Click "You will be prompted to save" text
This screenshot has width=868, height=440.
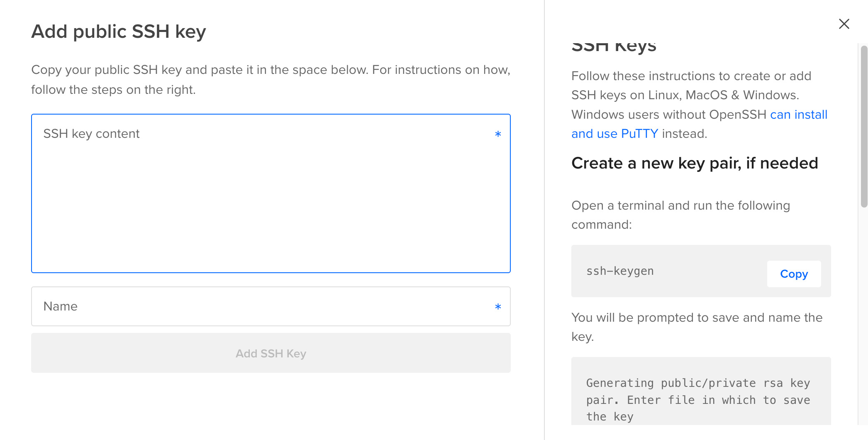click(x=697, y=327)
